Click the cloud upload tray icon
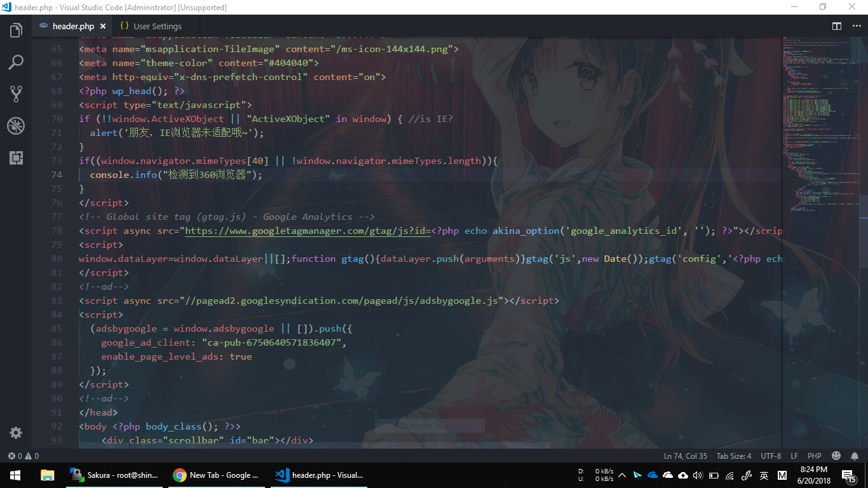 coord(683,475)
